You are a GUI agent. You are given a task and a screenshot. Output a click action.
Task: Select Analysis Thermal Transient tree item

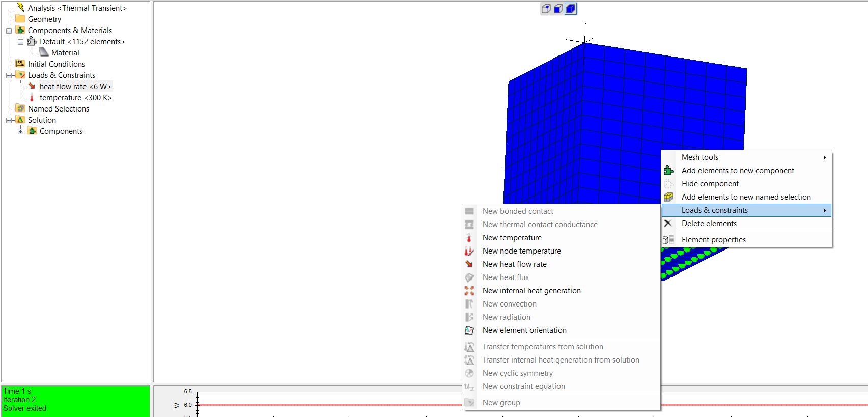(x=77, y=8)
